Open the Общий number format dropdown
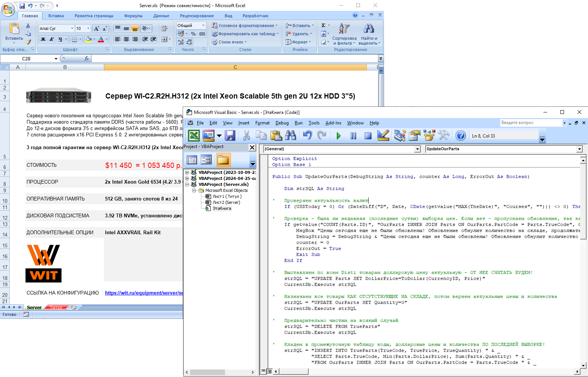Image resolution: width=588 pixels, height=377 pixels. coord(204,25)
